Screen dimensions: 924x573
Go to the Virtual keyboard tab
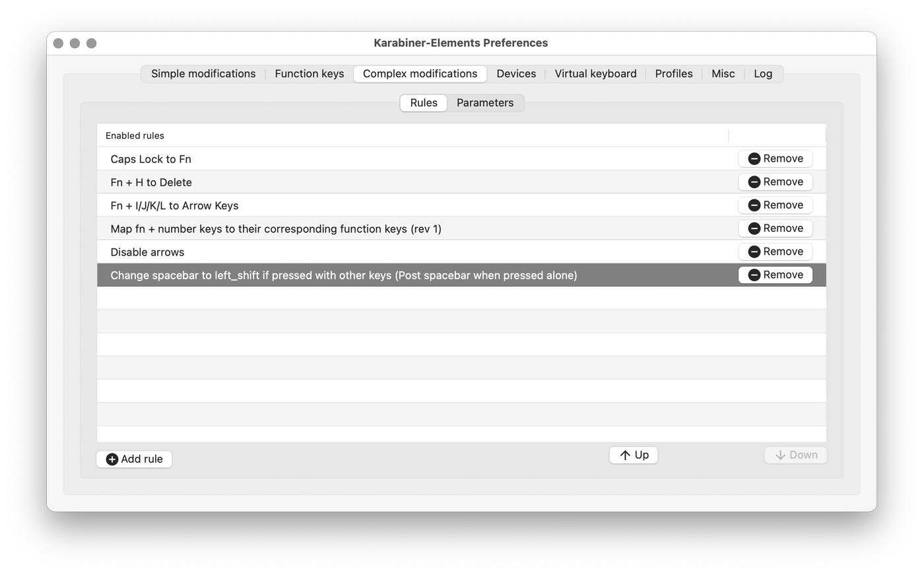(595, 74)
